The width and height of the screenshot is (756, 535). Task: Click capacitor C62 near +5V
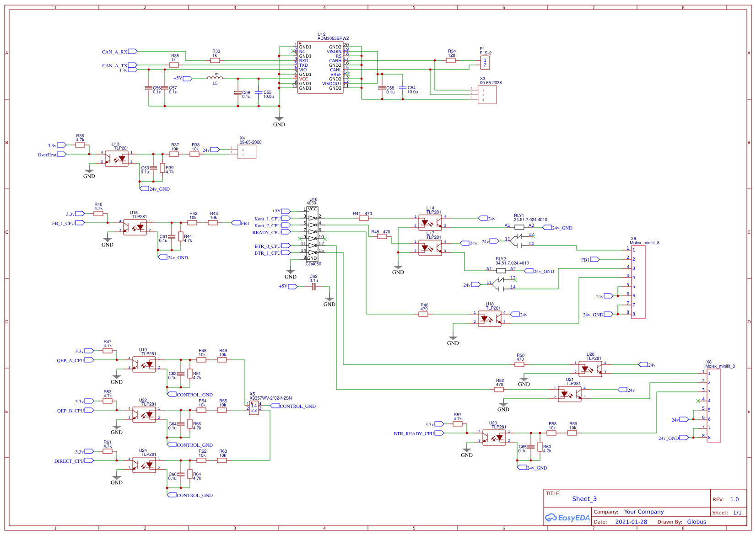click(313, 287)
